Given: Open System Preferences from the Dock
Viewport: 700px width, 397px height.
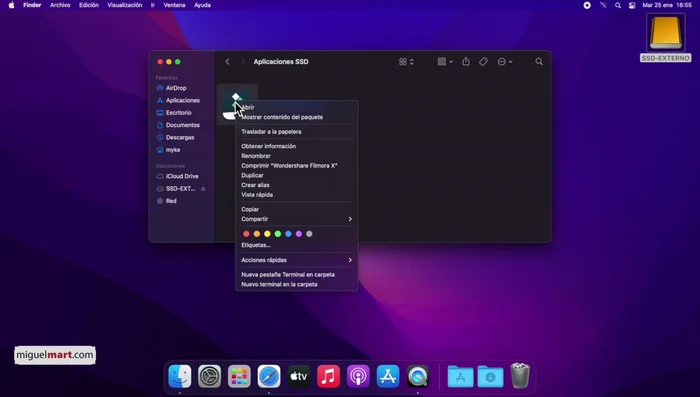Looking at the screenshot, I should (209, 376).
